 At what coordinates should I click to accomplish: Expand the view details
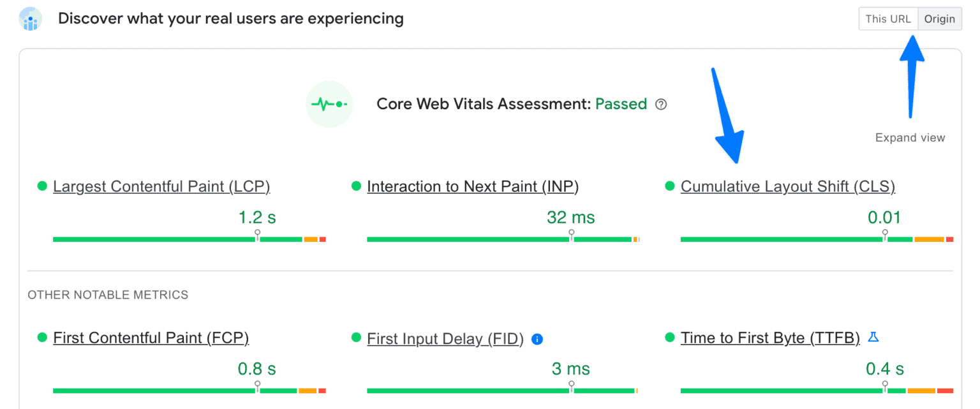(910, 138)
